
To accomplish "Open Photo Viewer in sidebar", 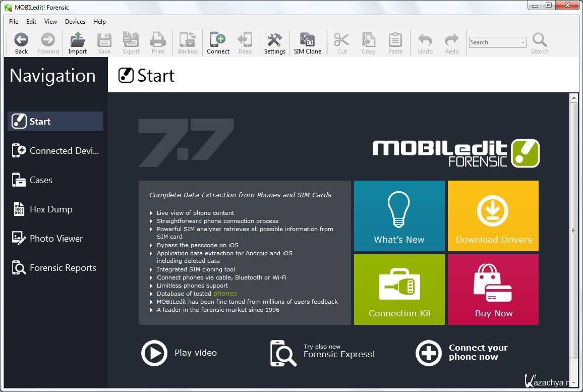I will pyautogui.click(x=55, y=239).
